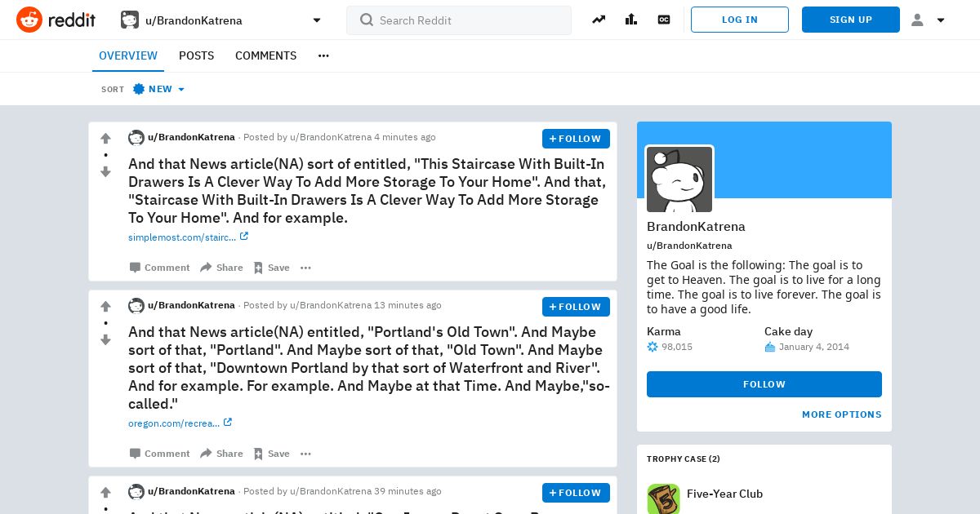Image resolution: width=980 pixels, height=514 pixels.
Task: Open the NEW sort dropdown
Action: (x=159, y=89)
